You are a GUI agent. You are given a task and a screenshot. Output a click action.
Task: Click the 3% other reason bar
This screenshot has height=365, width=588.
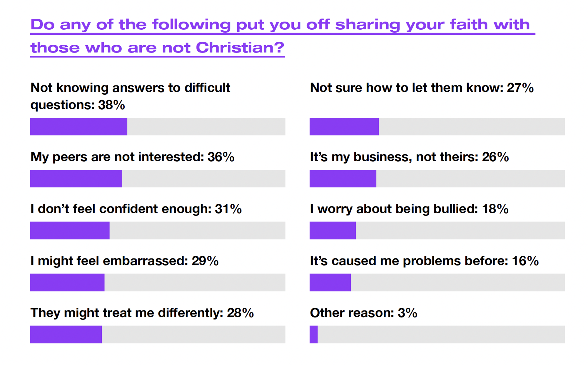click(x=437, y=334)
